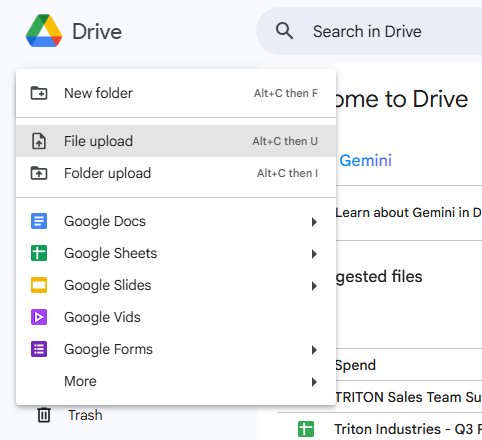This screenshot has height=440, width=482.
Task: Open Triton Industries - Q3 file
Action: click(x=408, y=429)
